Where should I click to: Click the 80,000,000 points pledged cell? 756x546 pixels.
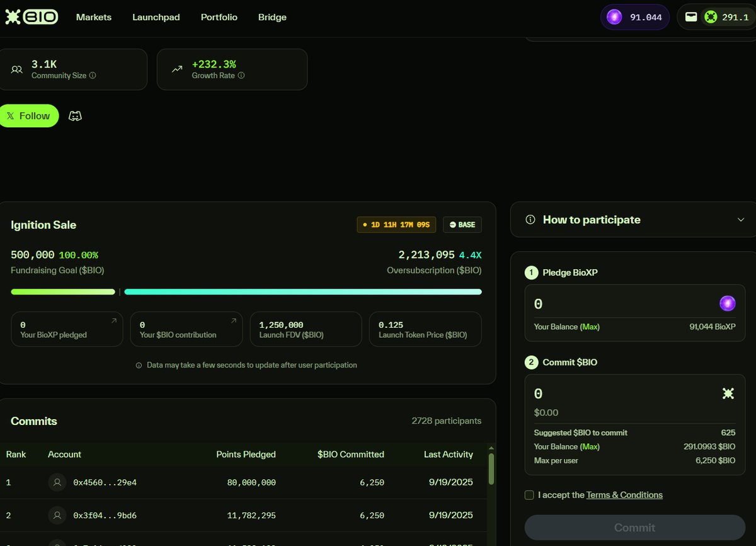click(x=251, y=482)
